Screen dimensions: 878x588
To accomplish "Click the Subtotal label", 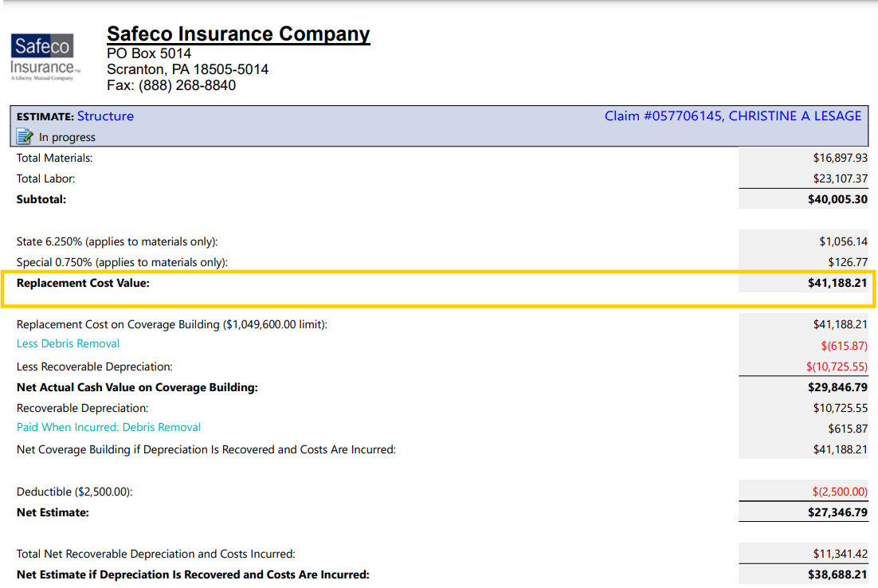I will 41,199.
